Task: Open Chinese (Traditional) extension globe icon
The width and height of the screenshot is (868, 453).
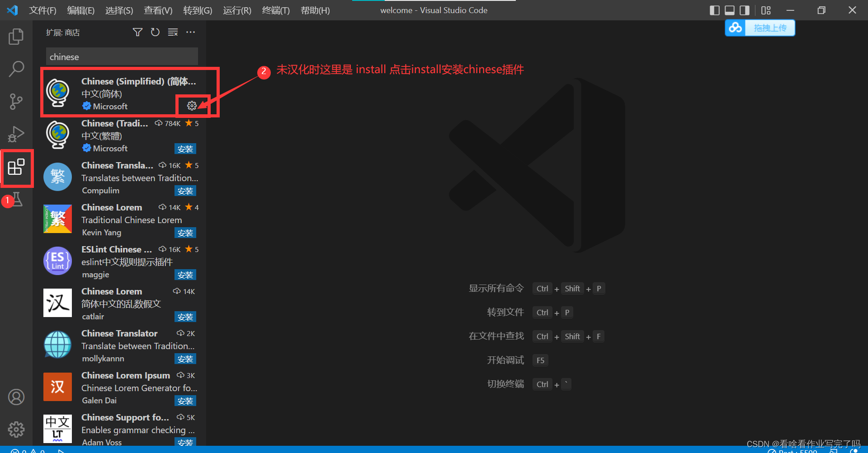Action: point(58,135)
